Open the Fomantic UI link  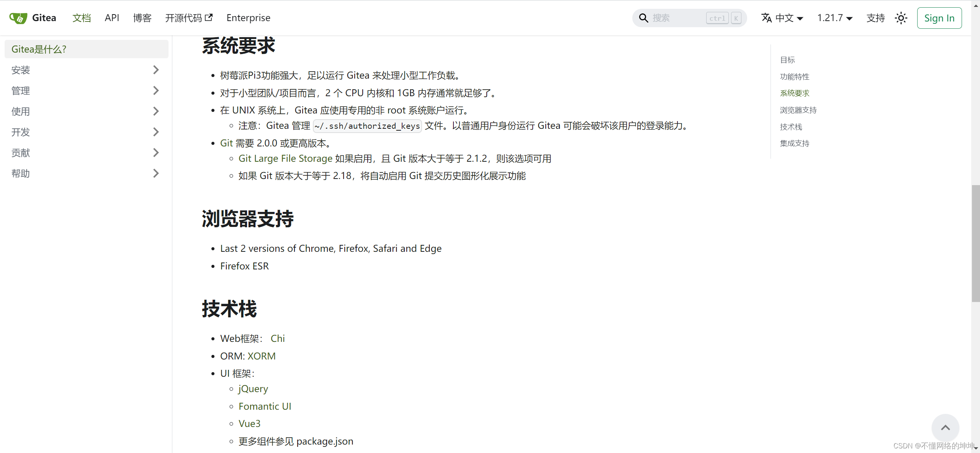coord(265,406)
